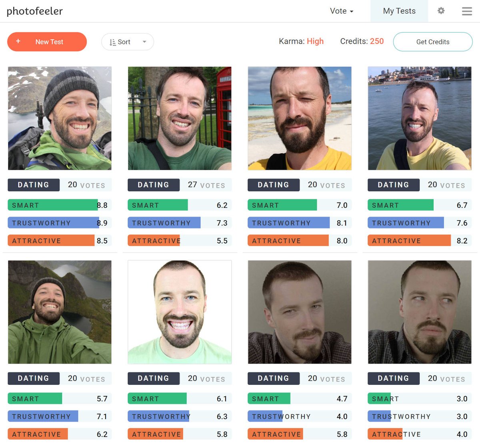Image resolution: width=480 pixels, height=448 pixels.
Task: Click the settings gear icon
Action: pos(441,11)
